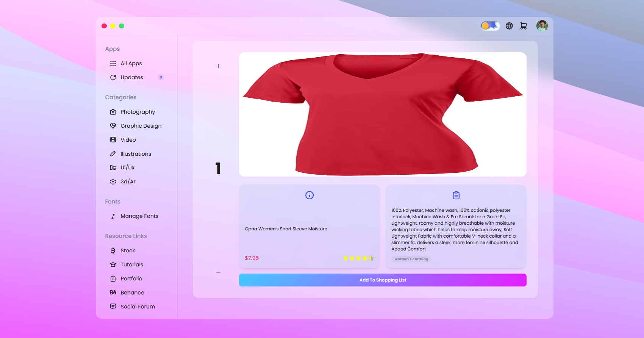The width and height of the screenshot is (644, 338).
Task: Click the yellow minimize window dot
Action: 113,26
